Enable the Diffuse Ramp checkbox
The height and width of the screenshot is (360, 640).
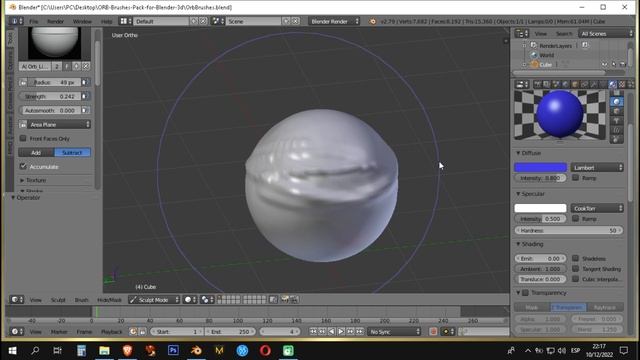576,178
